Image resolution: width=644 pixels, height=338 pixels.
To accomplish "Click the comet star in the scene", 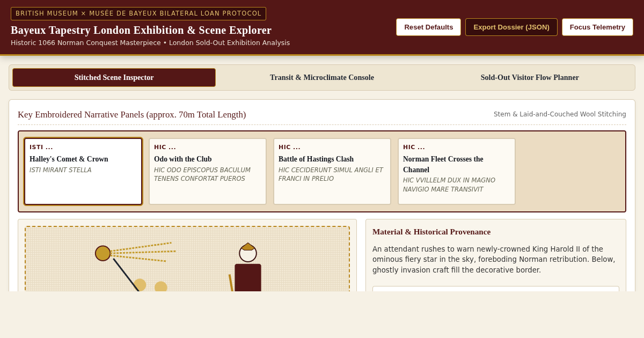I will click(103, 253).
